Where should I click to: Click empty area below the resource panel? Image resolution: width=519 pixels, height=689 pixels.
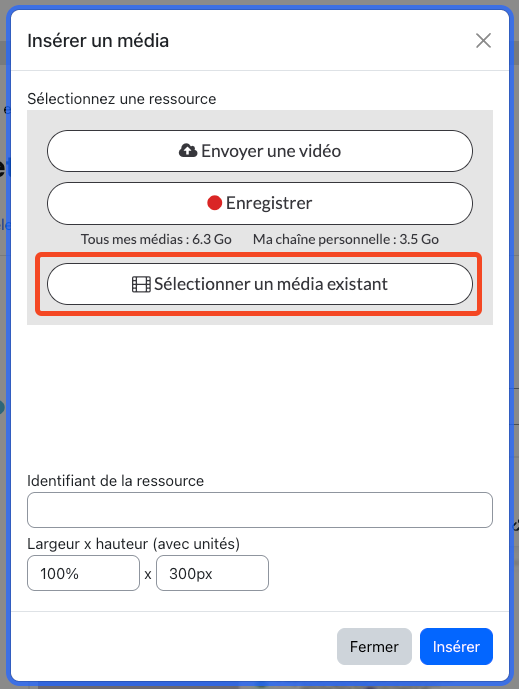click(x=260, y=395)
